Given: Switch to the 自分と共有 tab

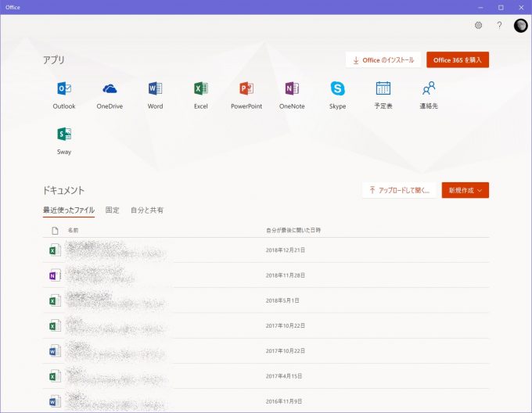Looking at the screenshot, I should 147,210.
